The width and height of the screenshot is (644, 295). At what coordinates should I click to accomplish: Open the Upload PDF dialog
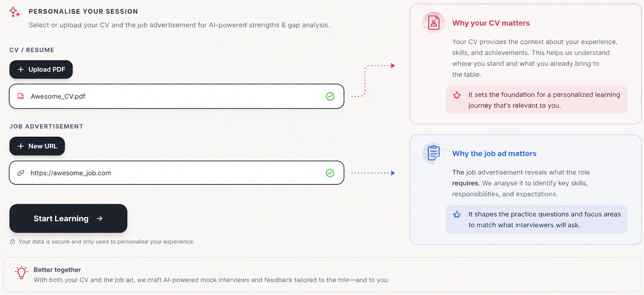(x=41, y=69)
